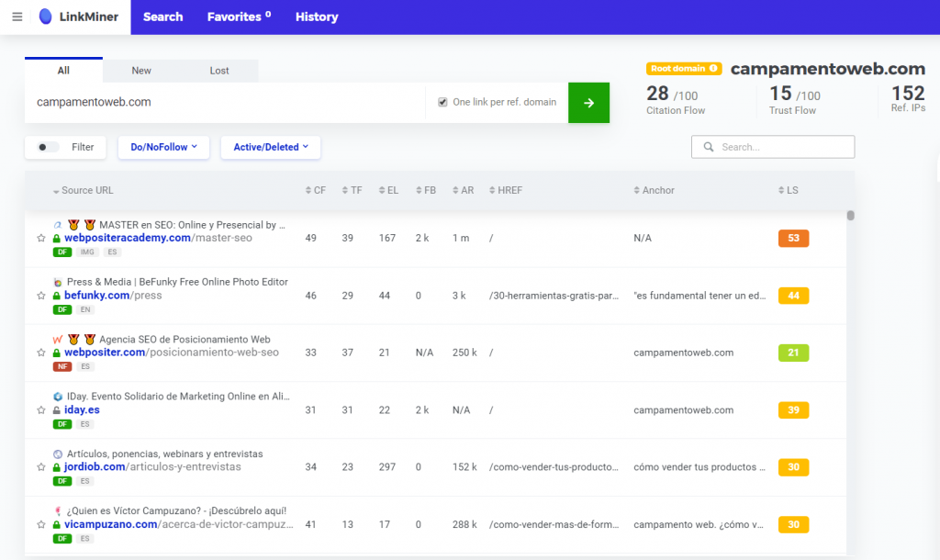The width and height of the screenshot is (940, 560).
Task: Open the Do/NoFollow dropdown
Action: tap(163, 147)
